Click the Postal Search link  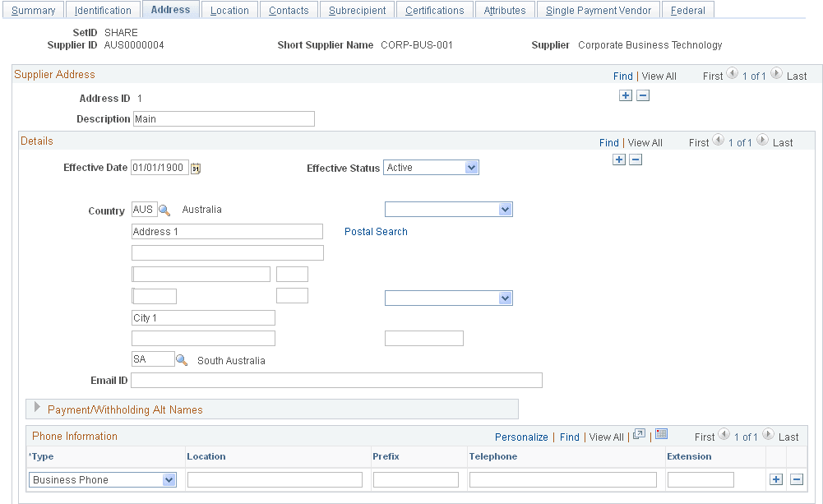[x=376, y=232]
